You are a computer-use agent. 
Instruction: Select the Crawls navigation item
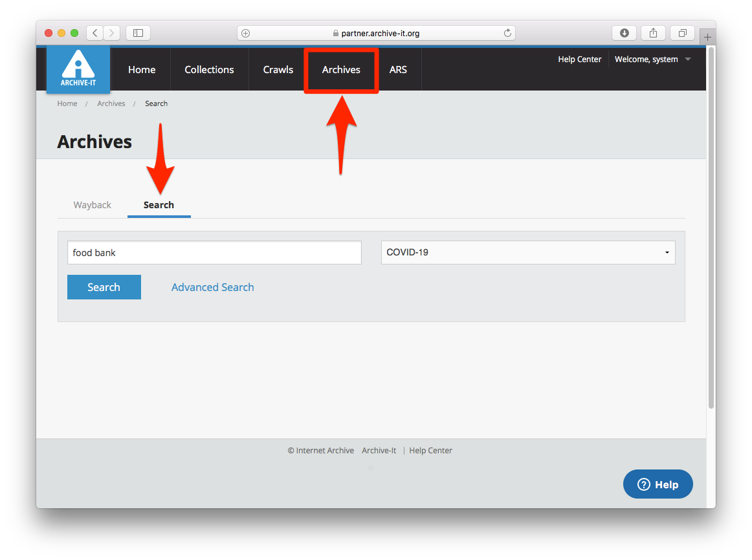(x=278, y=70)
